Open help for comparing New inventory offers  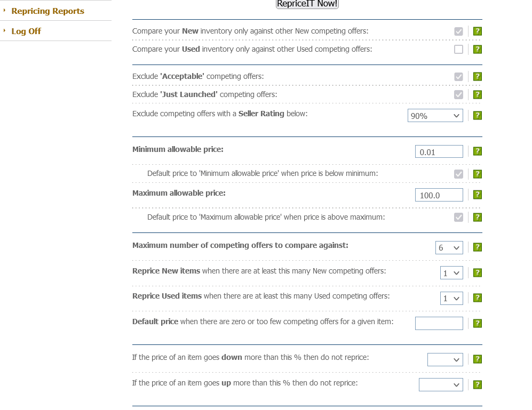pyautogui.click(x=477, y=31)
